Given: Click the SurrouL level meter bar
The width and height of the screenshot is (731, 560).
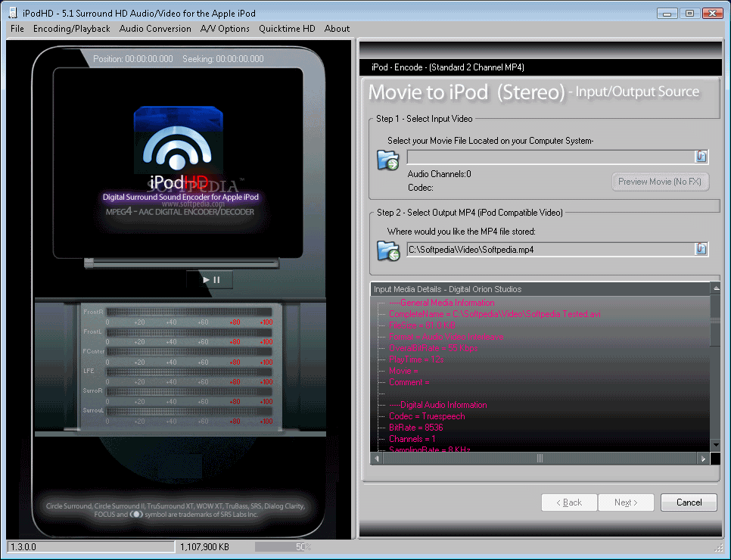Looking at the screenshot, I should tap(189, 411).
